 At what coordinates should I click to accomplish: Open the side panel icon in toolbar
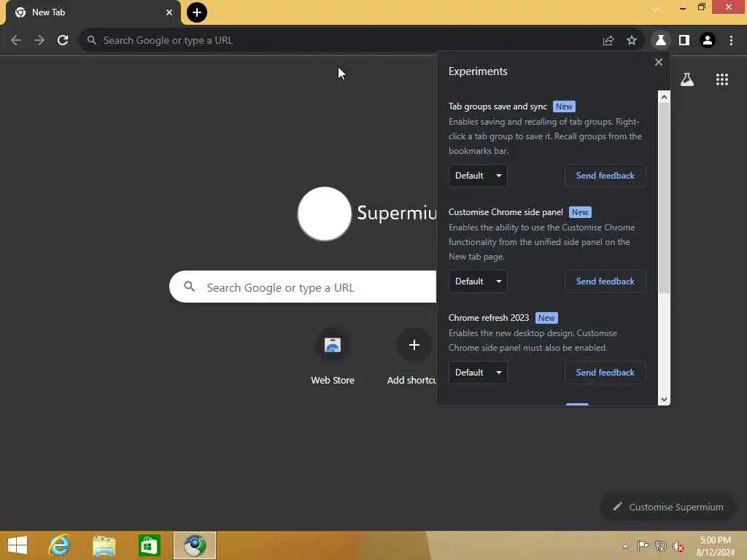(x=684, y=41)
